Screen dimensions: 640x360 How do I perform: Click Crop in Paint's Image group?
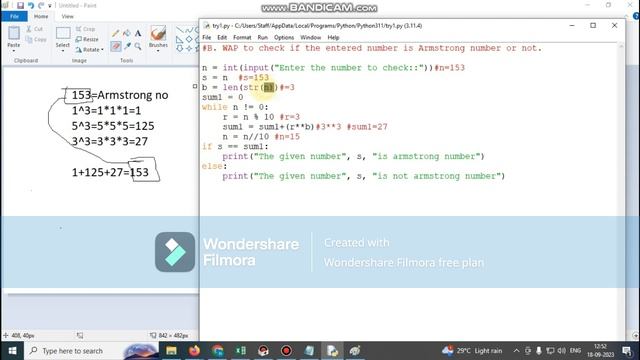tap(85, 29)
